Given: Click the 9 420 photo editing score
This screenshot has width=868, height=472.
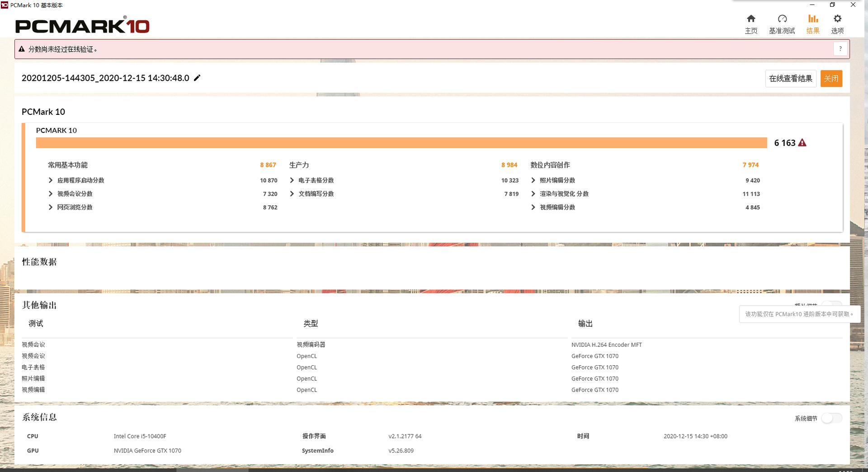Looking at the screenshot, I should (753, 180).
